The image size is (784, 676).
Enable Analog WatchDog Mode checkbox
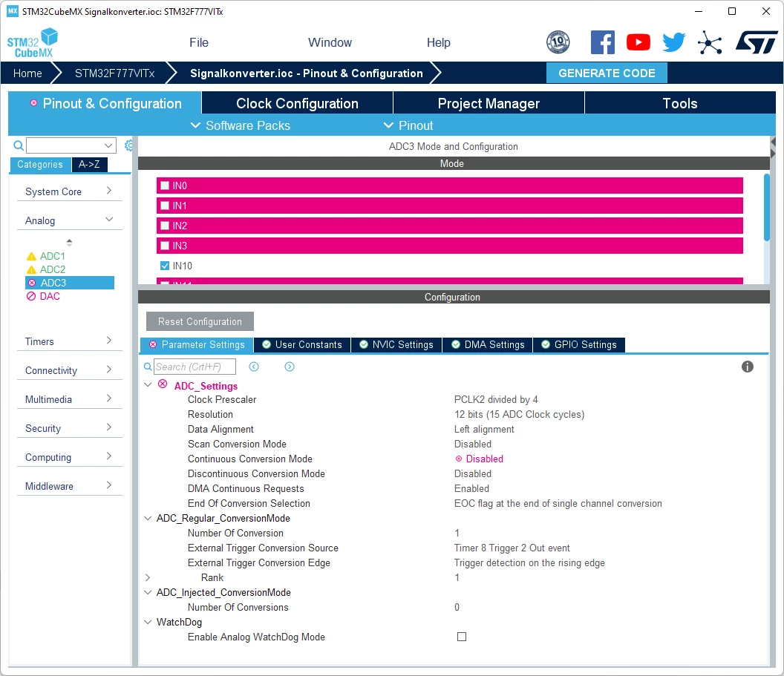pyautogui.click(x=462, y=637)
